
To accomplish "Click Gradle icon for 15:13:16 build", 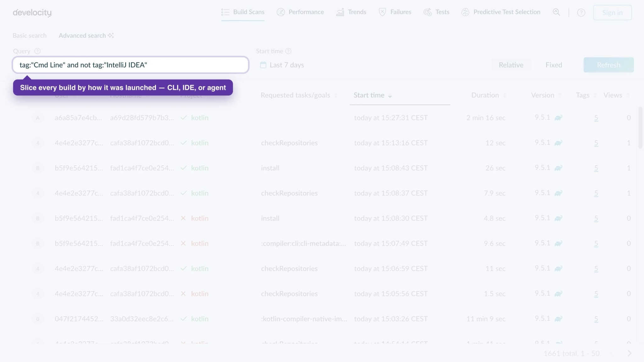I will coord(558,143).
